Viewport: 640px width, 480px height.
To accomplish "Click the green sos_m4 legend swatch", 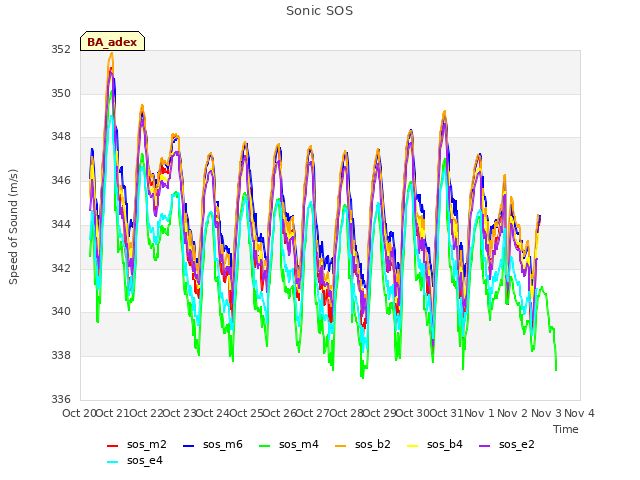I will pos(264,446).
